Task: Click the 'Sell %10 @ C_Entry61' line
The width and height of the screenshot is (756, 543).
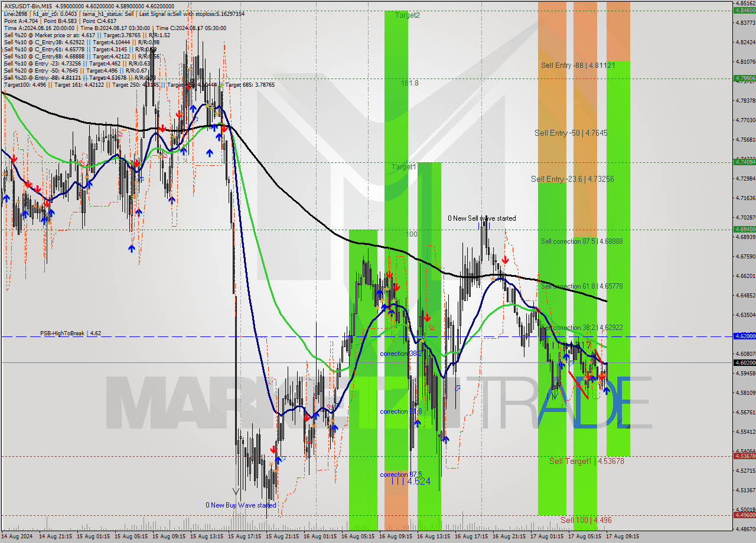Action: [81, 49]
